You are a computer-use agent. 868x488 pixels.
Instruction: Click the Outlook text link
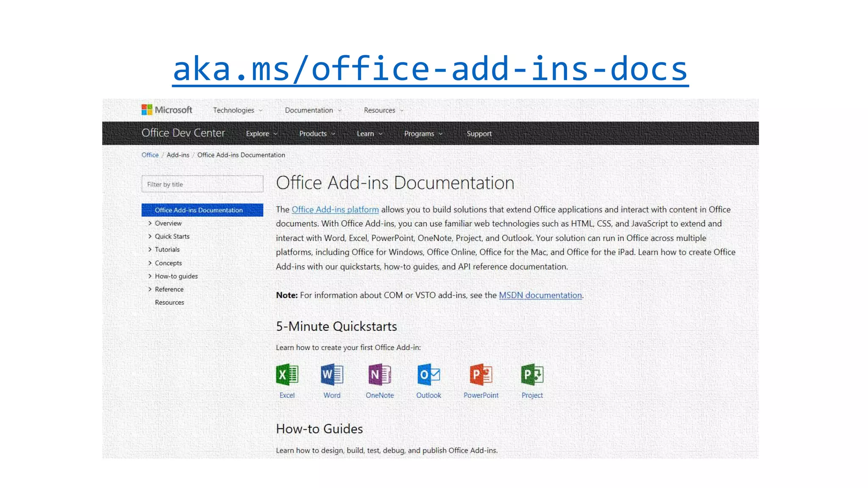click(428, 395)
